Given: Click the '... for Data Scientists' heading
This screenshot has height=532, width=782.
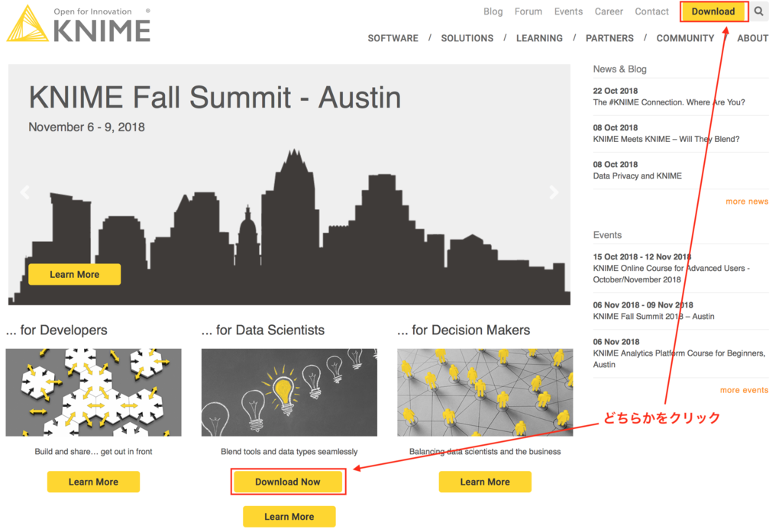Looking at the screenshot, I should 263,330.
